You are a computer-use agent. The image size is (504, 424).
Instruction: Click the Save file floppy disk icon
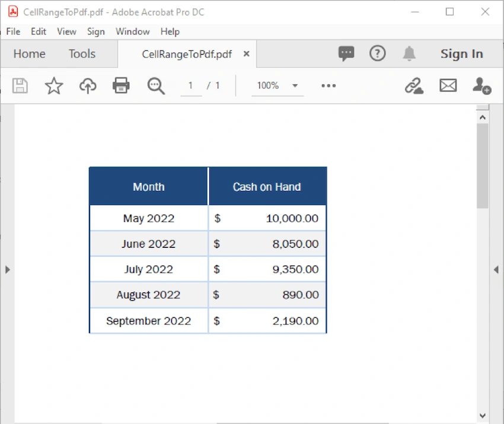pyautogui.click(x=20, y=85)
